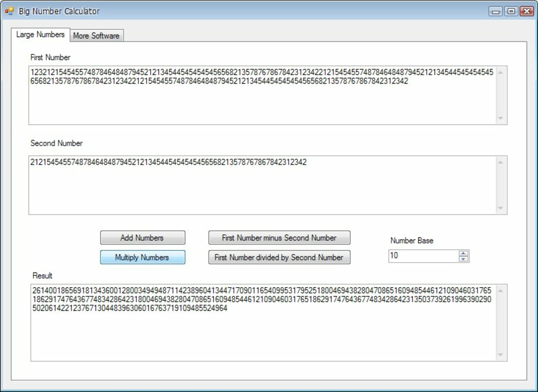Click Result scrollbar down arrow
Viewport: 538px width, 392px height.
pos(501,355)
